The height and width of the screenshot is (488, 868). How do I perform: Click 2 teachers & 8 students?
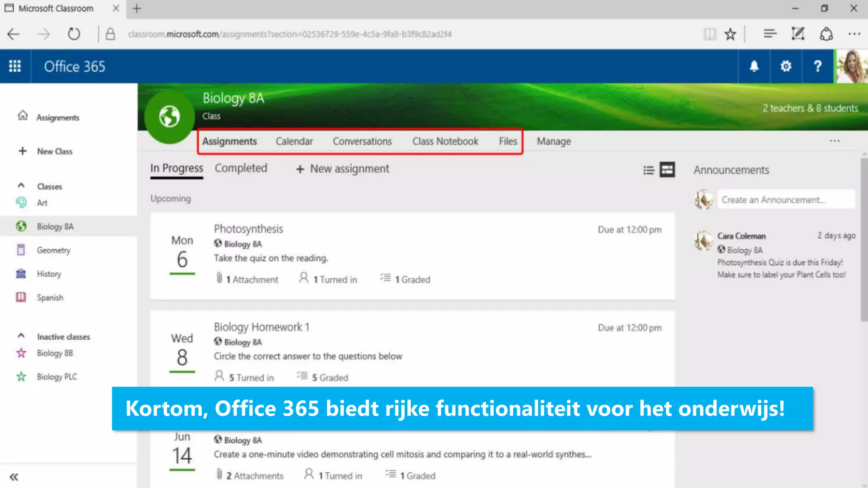pos(810,108)
